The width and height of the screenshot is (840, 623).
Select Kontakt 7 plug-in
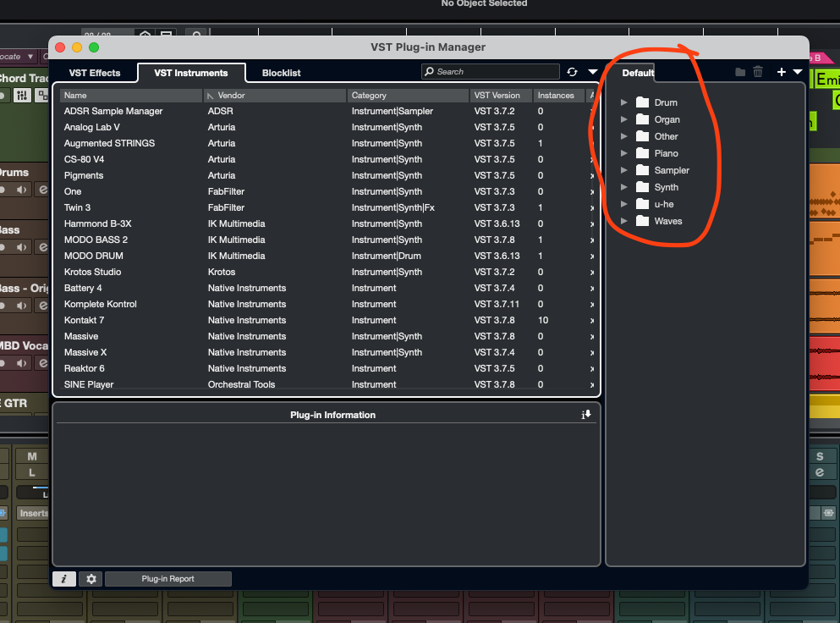click(327, 320)
